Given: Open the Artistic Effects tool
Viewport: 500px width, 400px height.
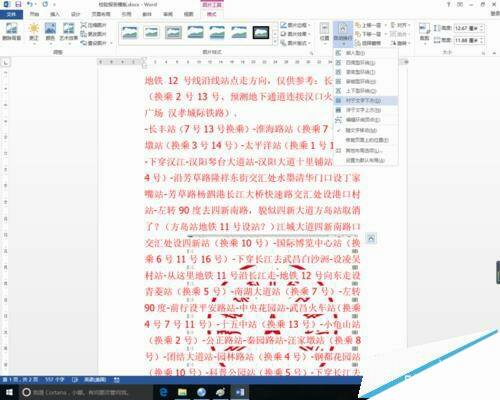Looking at the screenshot, I should pos(69,32).
